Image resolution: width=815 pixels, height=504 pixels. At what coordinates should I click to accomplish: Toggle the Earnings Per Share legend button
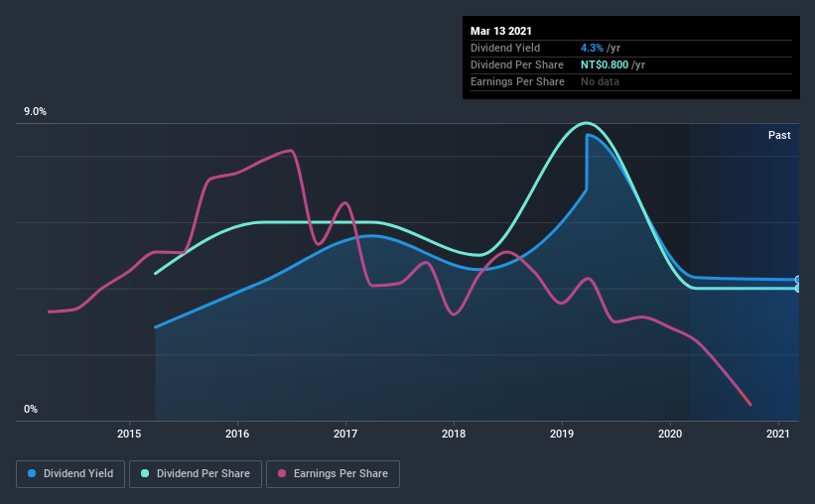(333, 474)
